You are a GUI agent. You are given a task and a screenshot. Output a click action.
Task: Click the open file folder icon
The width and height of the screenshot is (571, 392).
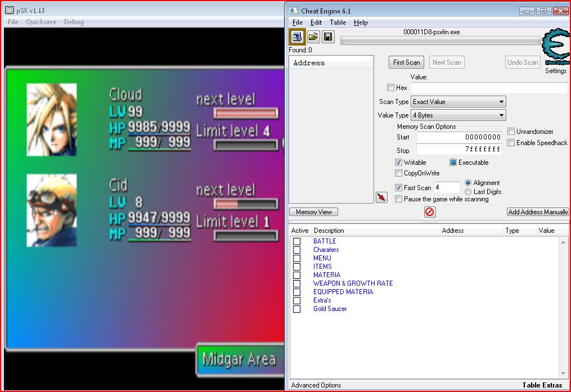click(313, 37)
